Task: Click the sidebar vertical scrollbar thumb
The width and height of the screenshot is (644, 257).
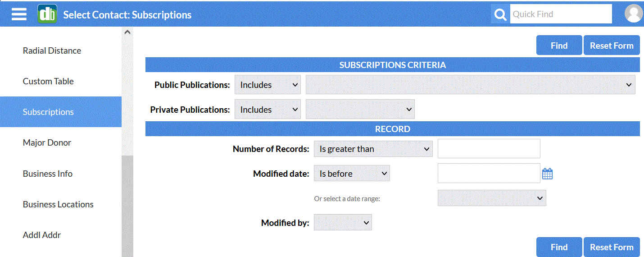Action: (x=127, y=206)
